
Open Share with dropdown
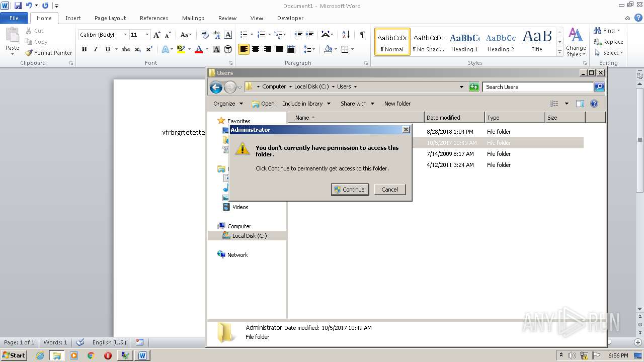point(357,104)
